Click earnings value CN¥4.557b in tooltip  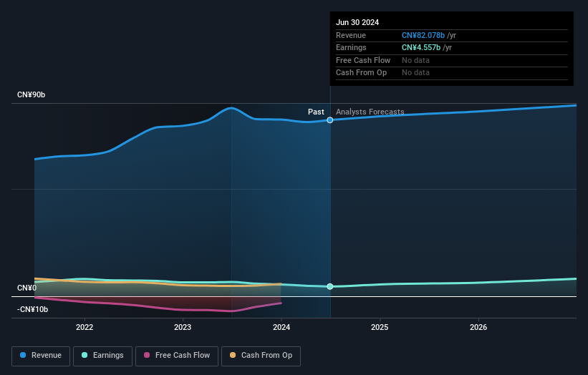[x=421, y=47]
